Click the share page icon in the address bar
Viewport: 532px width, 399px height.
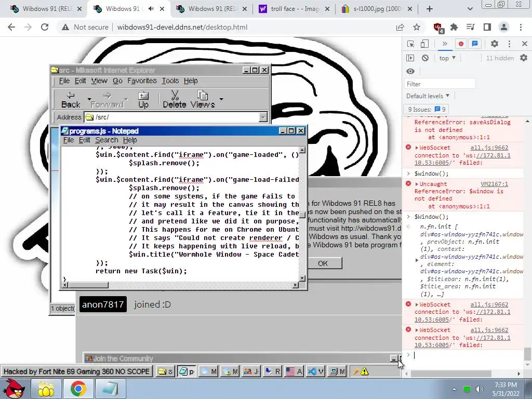[401, 27]
